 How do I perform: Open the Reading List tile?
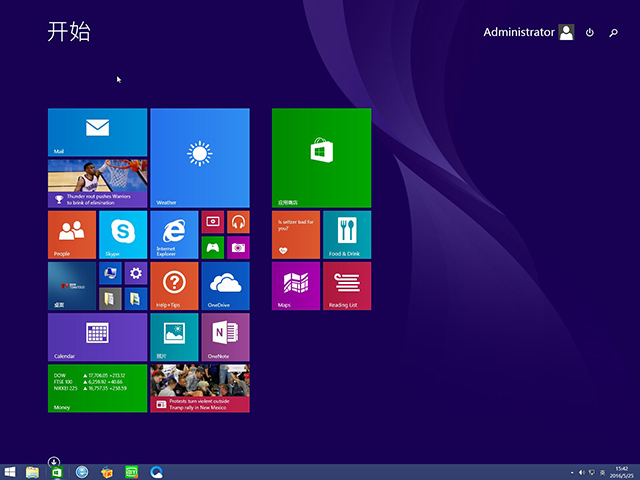click(x=347, y=286)
